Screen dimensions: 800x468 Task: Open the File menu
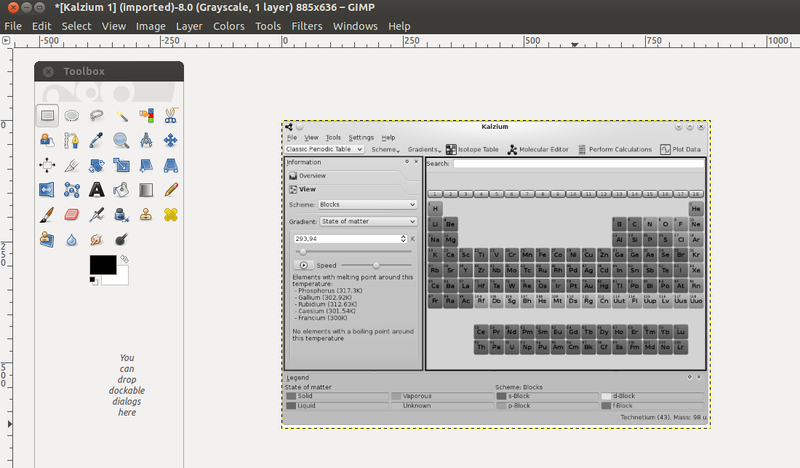tap(13, 26)
